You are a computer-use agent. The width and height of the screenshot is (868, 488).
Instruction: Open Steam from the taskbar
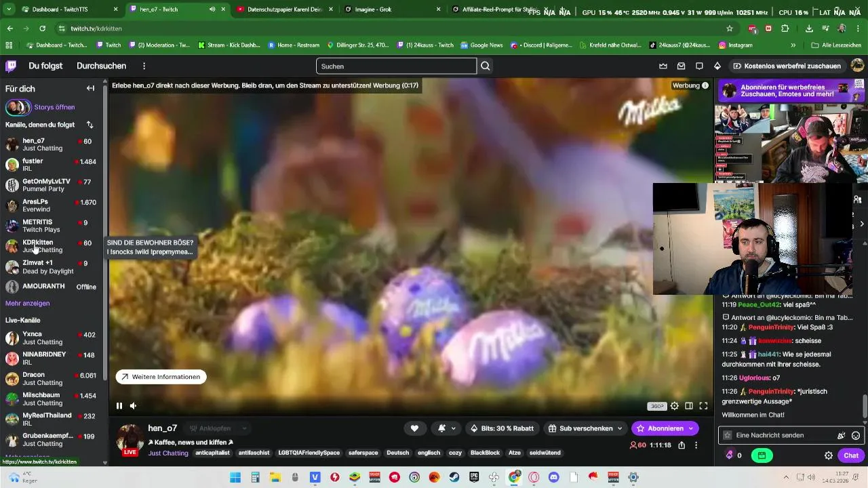(454, 477)
